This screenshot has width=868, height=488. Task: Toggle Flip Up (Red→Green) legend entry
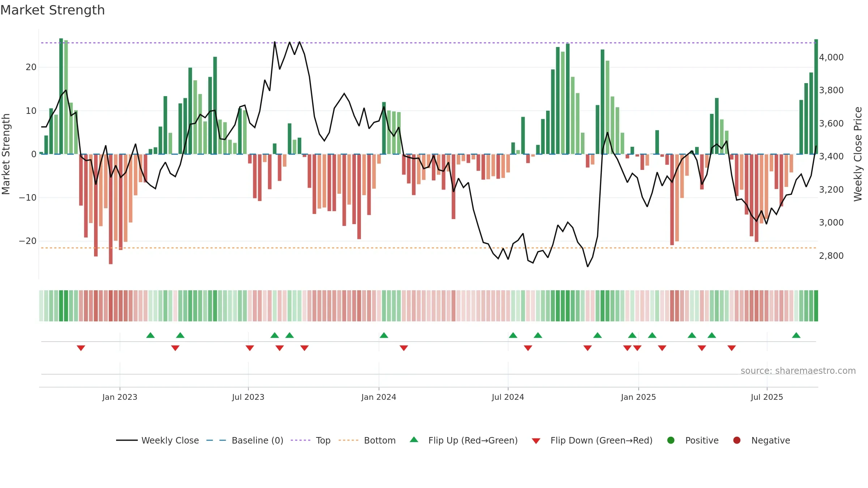coord(464,440)
